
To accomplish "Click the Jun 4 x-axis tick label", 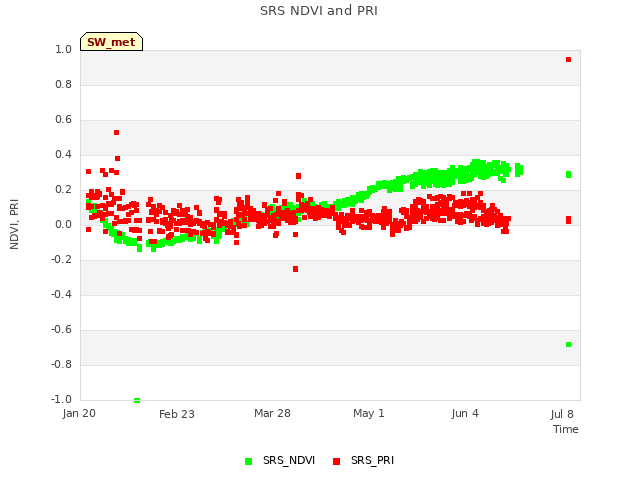I will coord(465,413).
